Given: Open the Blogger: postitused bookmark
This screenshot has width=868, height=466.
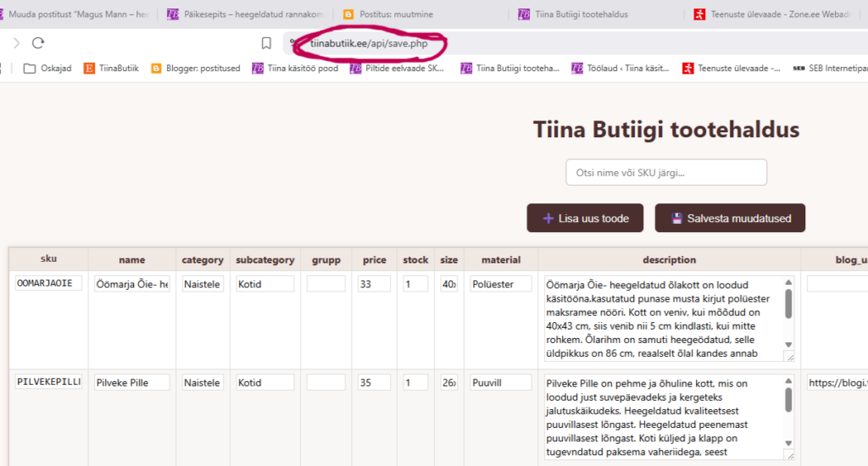Looking at the screenshot, I should pyautogui.click(x=196, y=68).
